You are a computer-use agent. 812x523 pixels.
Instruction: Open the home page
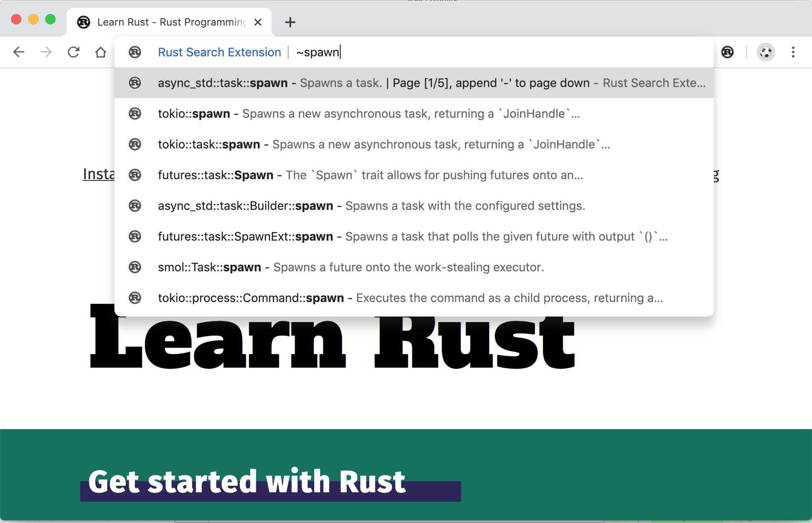pyautogui.click(x=101, y=52)
